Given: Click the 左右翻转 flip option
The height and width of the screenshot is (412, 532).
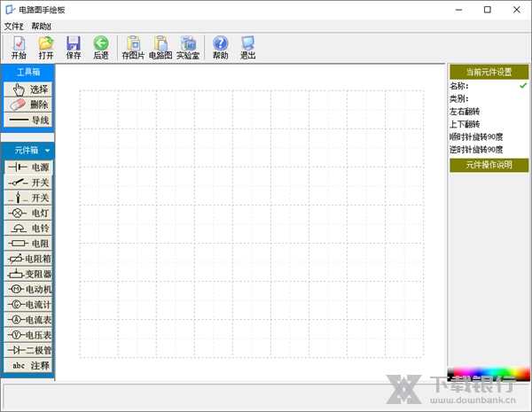Looking at the screenshot, I should [465, 112].
